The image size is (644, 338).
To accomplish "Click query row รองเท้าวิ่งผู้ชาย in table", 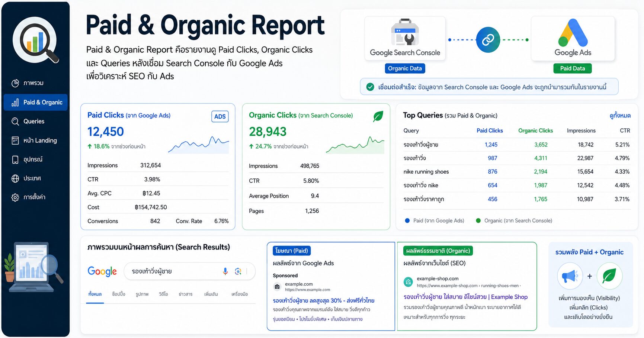I will coord(517,145).
